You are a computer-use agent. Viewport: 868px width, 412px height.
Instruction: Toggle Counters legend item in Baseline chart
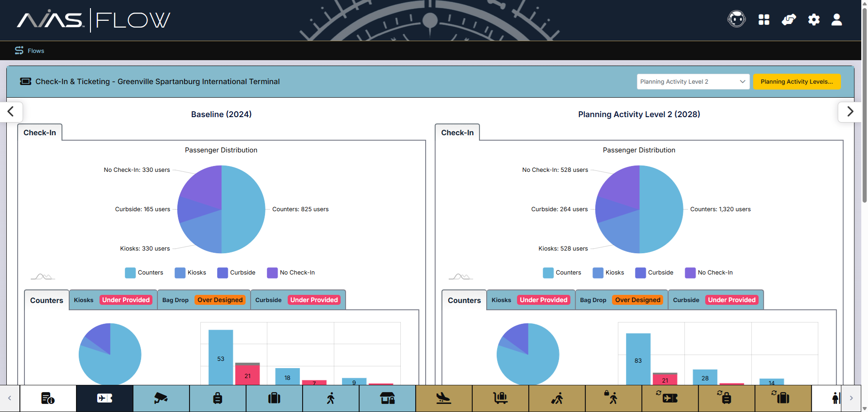click(x=144, y=273)
